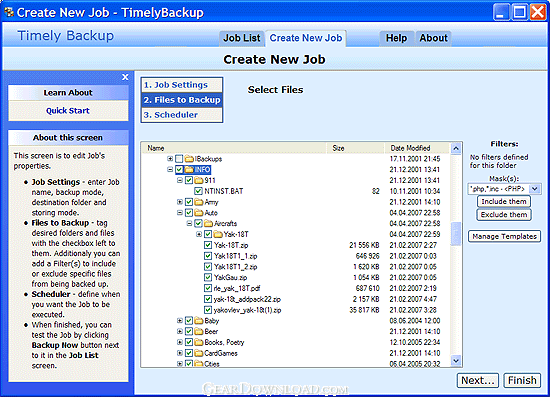Screen dimensions: 550x397
Task: Expand the Books, Poetry tree node
Action: tap(180, 342)
